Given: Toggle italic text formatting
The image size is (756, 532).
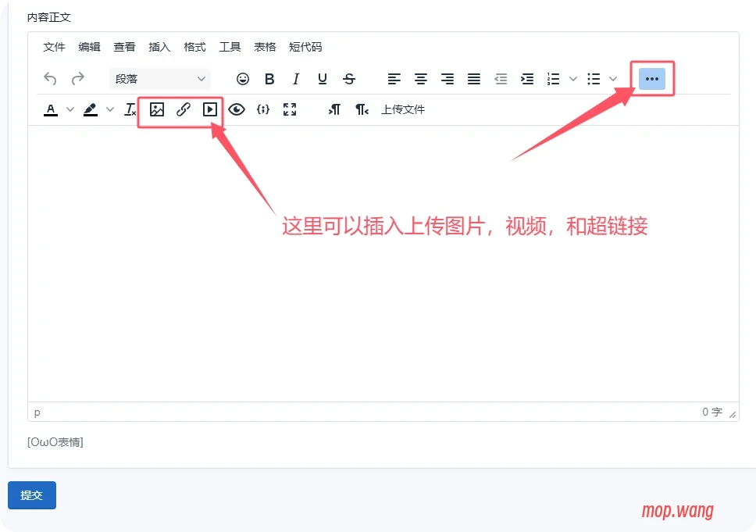Looking at the screenshot, I should [x=296, y=78].
